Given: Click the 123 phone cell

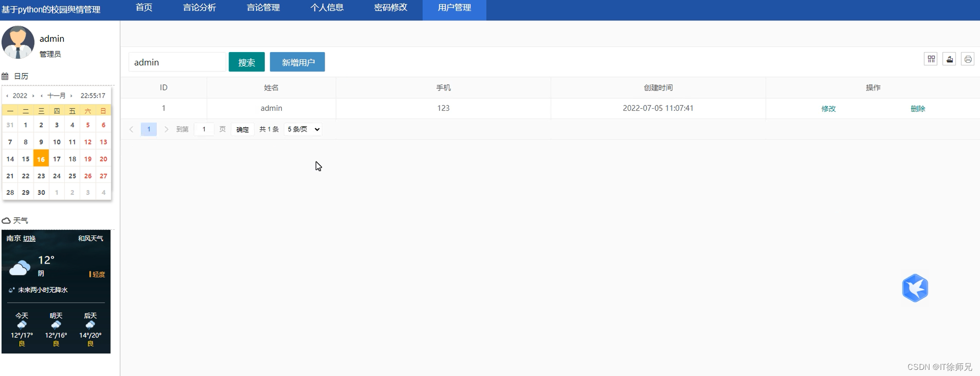Looking at the screenshot, I should tap(443, 108).
